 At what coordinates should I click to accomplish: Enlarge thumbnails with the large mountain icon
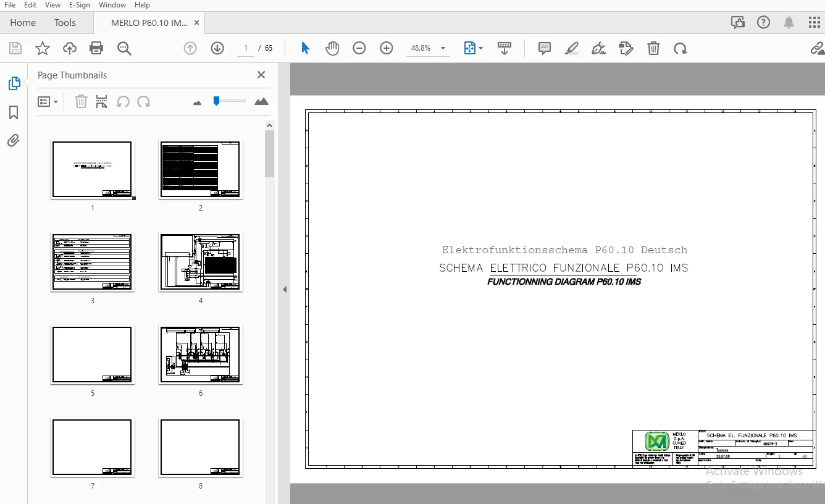261,101
